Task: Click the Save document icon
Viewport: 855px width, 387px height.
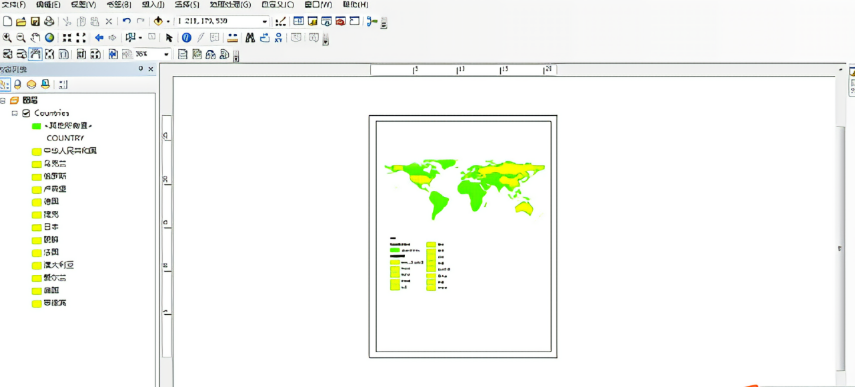Action: pos(35,21)
